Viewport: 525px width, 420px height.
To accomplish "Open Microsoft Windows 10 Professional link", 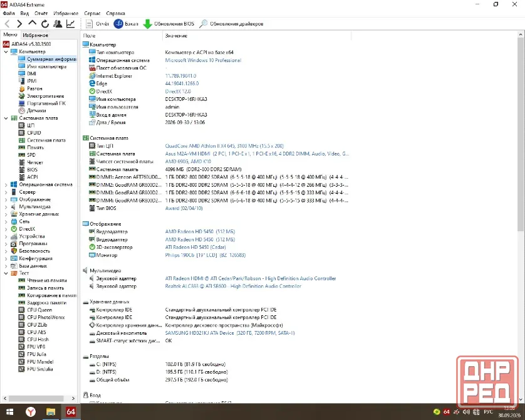I will tap(203, 60).
